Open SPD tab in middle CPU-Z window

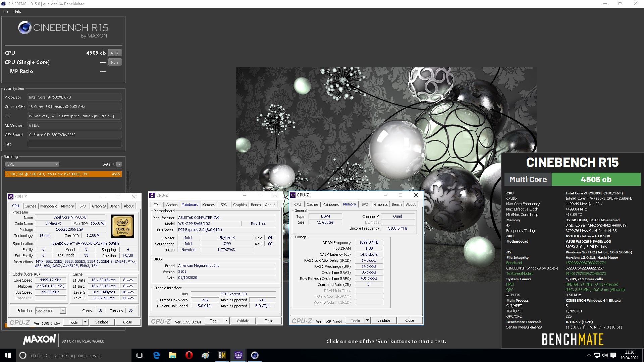point(224,205)
